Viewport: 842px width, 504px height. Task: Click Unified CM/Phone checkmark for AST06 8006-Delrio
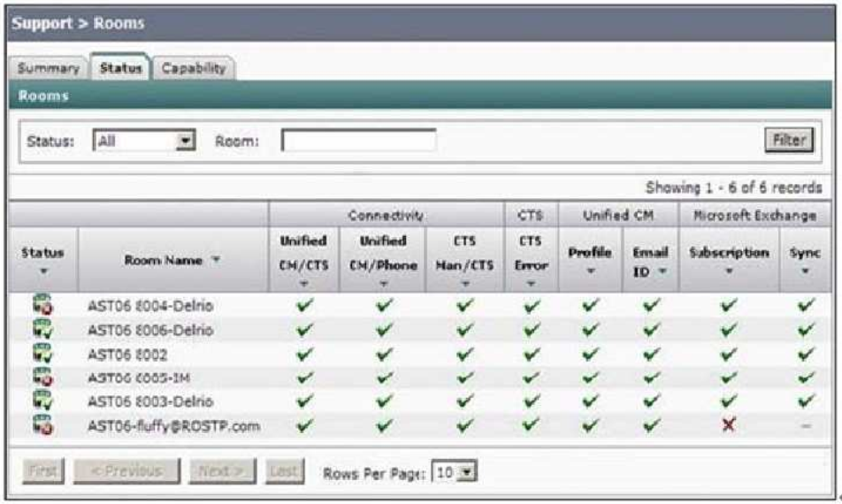pyautogui.click(x=384, y=330)
